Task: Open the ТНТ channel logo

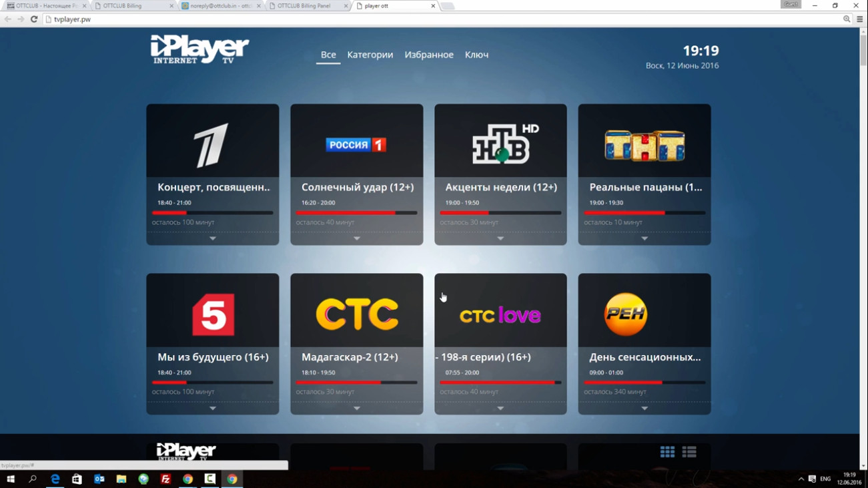Action: (644, 146)
